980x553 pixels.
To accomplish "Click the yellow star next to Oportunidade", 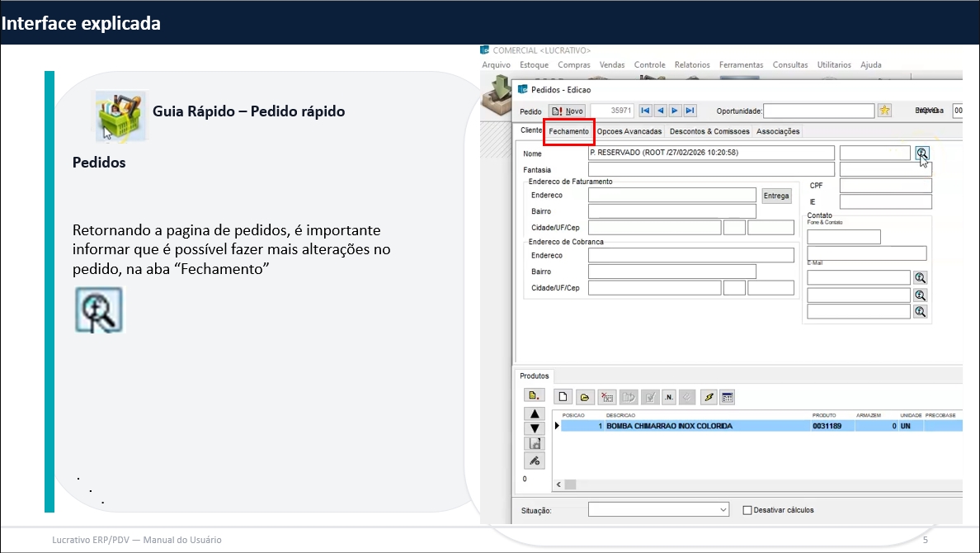I will click(884, 111).
